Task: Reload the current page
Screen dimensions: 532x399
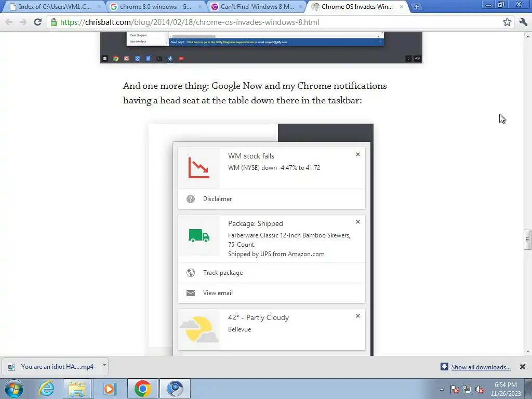Action: tap(37, 22)
